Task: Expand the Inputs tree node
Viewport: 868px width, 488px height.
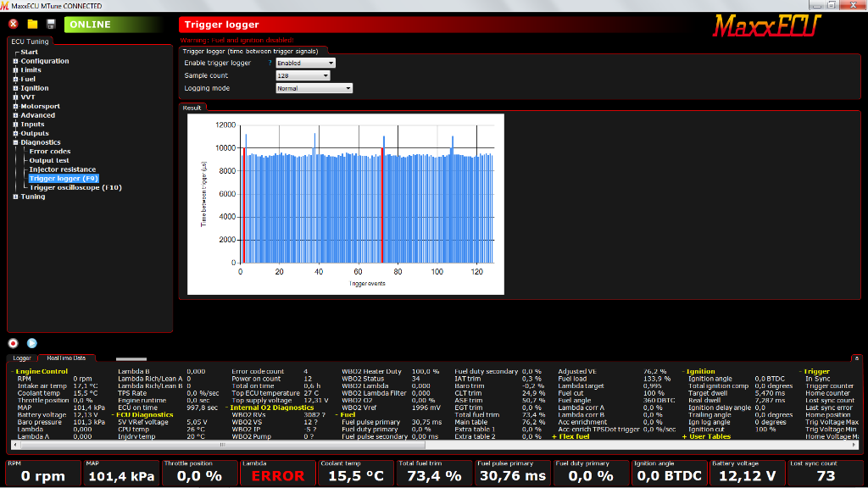Action: (15, 125)
